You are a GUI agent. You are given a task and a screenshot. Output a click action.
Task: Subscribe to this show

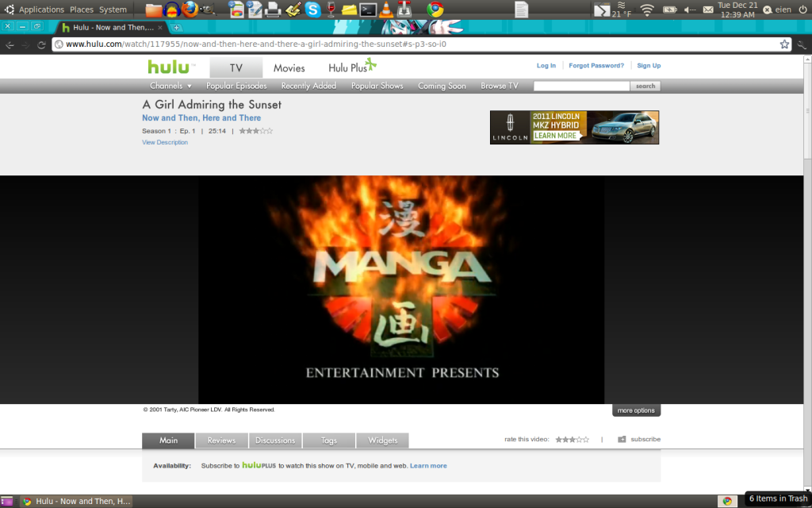639,439
